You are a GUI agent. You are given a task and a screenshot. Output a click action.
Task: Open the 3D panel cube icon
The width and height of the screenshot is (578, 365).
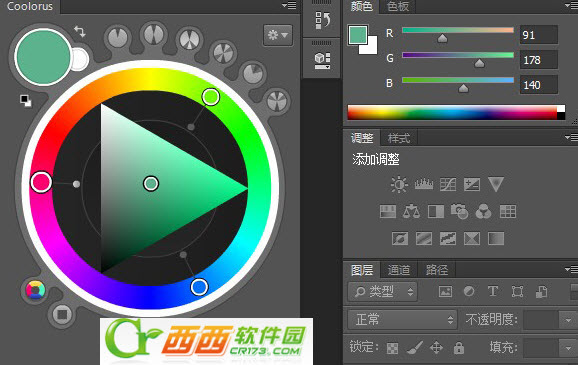click(x=322, y=60)
